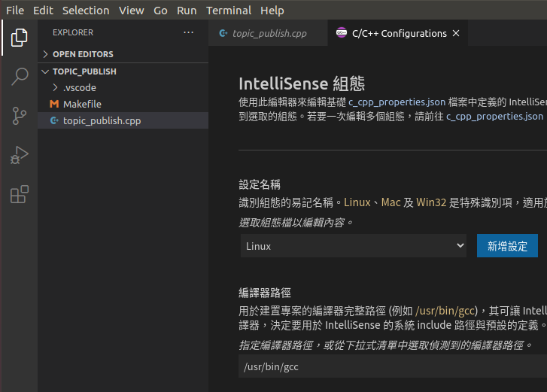This screenshot has height=392, width=547.
Task: Click C/C++ Configurations tab icon
Action: pos(341,33)
